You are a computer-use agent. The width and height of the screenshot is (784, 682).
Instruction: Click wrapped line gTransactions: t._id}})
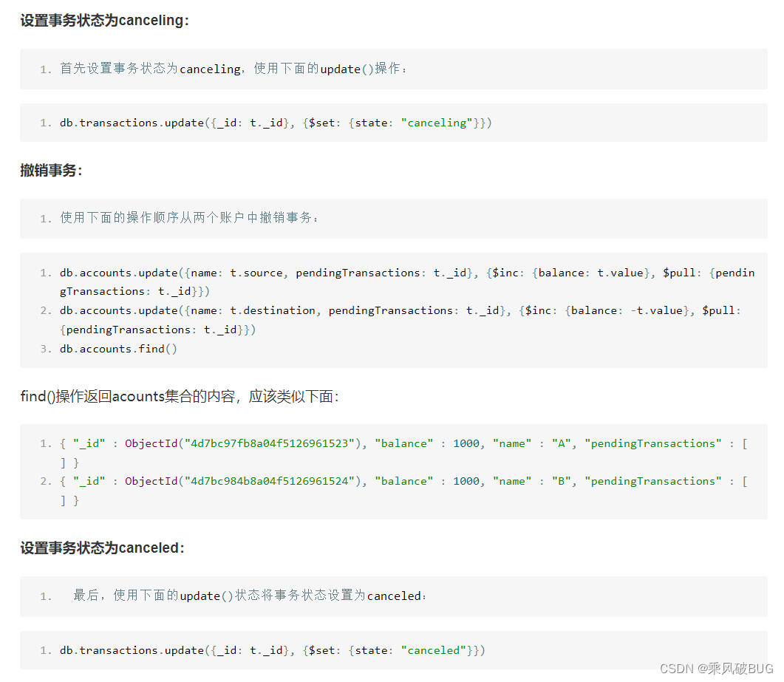[x=134, y=292]
